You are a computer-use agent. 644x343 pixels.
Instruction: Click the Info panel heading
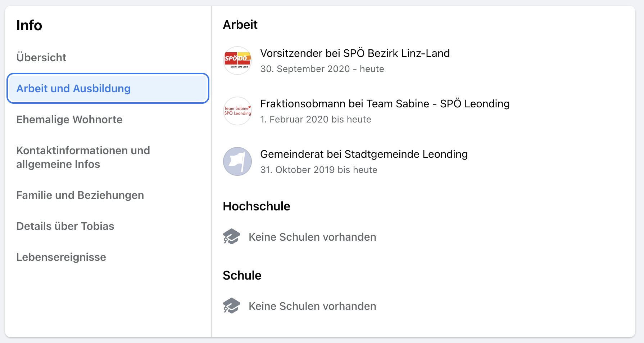[29, 26]
